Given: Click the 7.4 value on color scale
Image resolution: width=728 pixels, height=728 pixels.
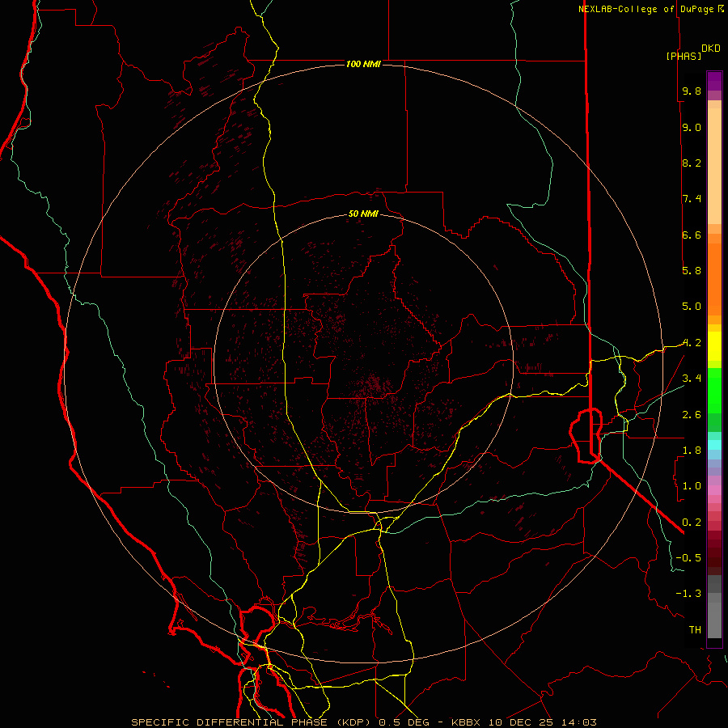Looking at the screenshot, I should (x=692, y=199).
